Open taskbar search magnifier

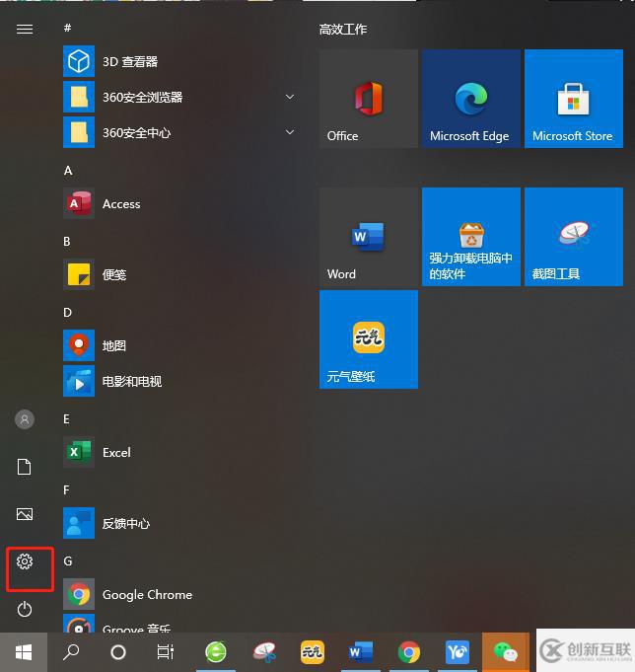pyautogui.click(x=71, y=652)
